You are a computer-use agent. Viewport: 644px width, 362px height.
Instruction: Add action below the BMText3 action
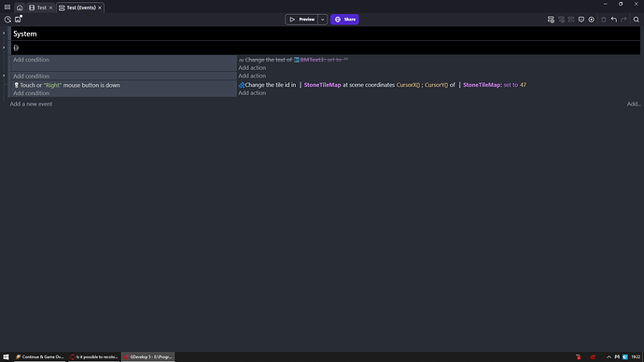[x=252, y=68]
